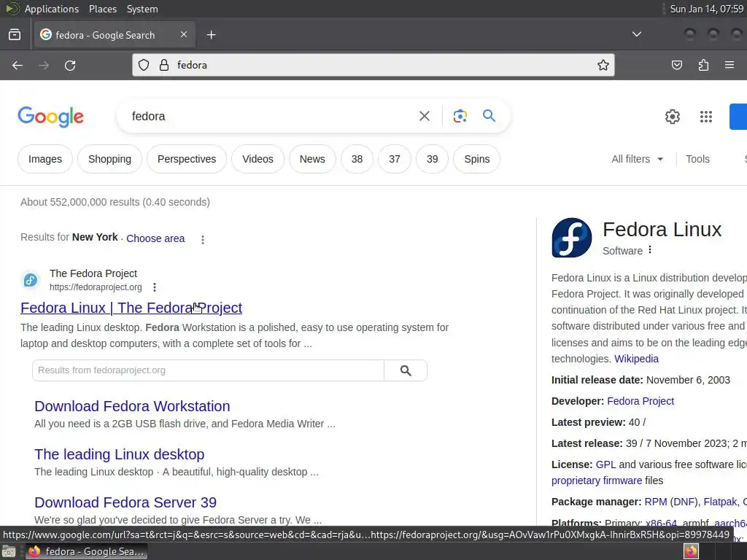Open the Google apps grid
This screenshot has height=560, width=747.
point(706,117)
